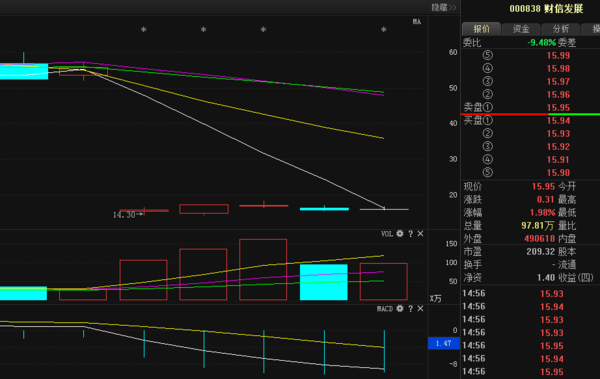Click the blue 1.47 MACD value tag

443,343
